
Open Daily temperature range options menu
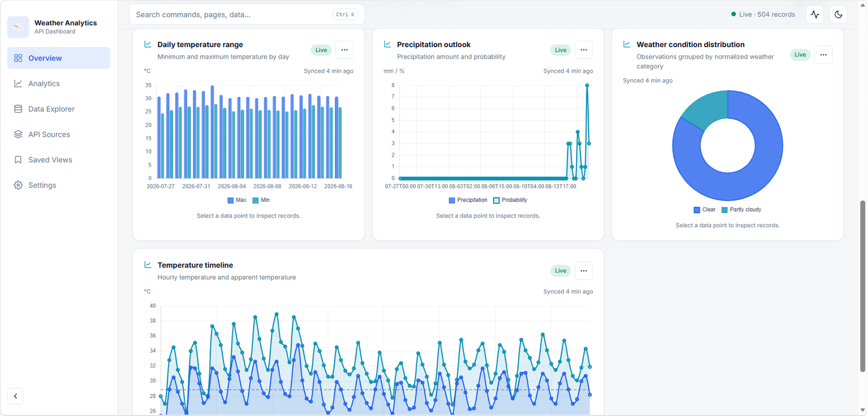click(344, 50)
